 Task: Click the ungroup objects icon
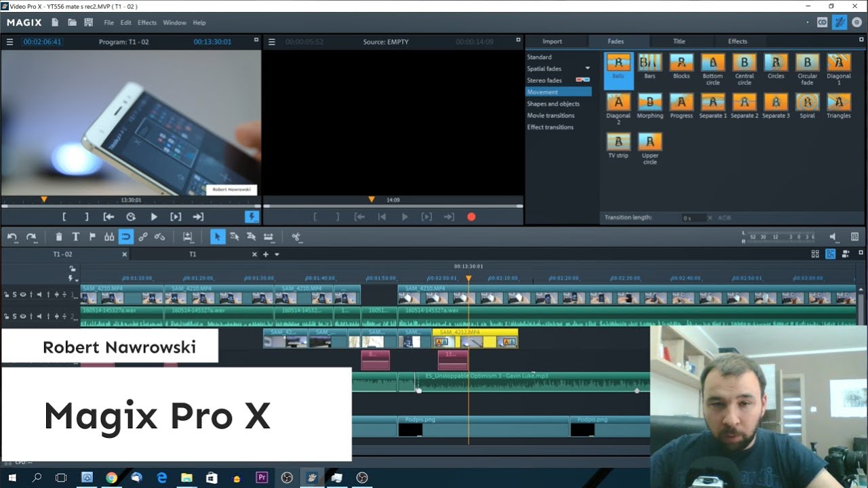159,237
